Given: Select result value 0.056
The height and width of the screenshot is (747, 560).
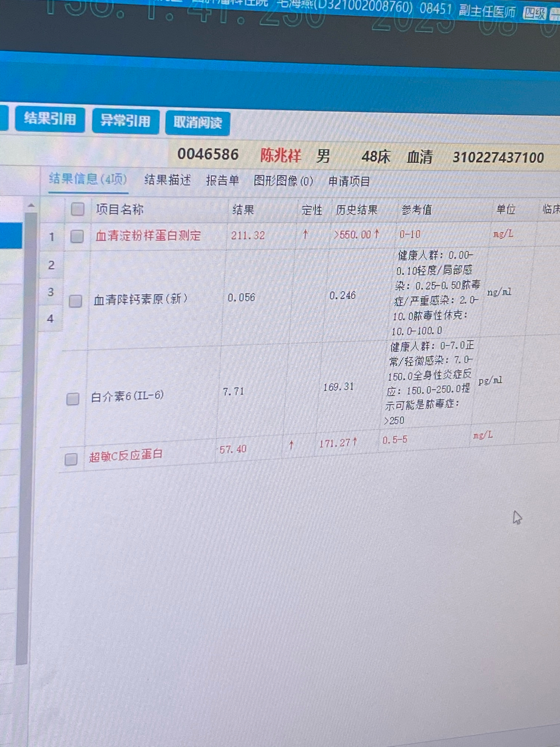Looking at the screenshot, I should pyautogui.click(x=241, y=298).
